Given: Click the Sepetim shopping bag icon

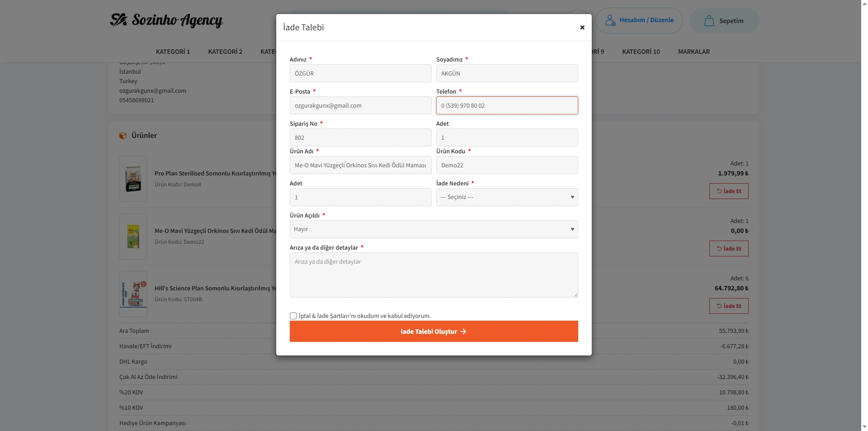Looking at the screenshot, I should [709, 21].
